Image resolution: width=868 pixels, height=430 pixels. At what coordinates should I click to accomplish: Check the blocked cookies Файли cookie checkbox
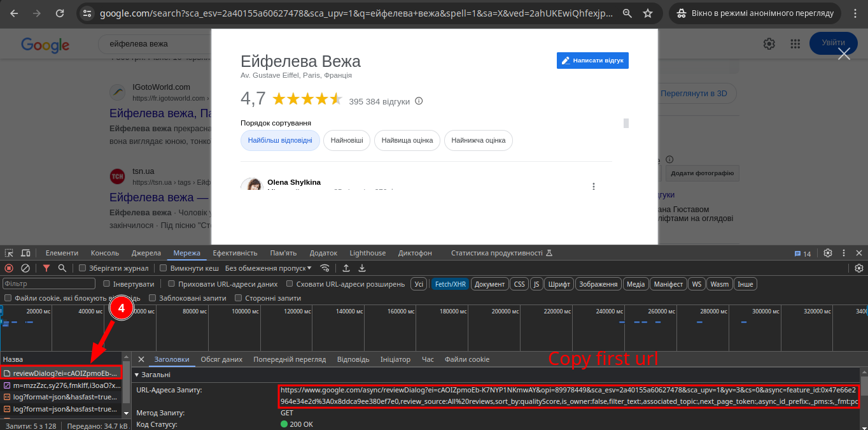pyautogui.click(x=8, y=298)
